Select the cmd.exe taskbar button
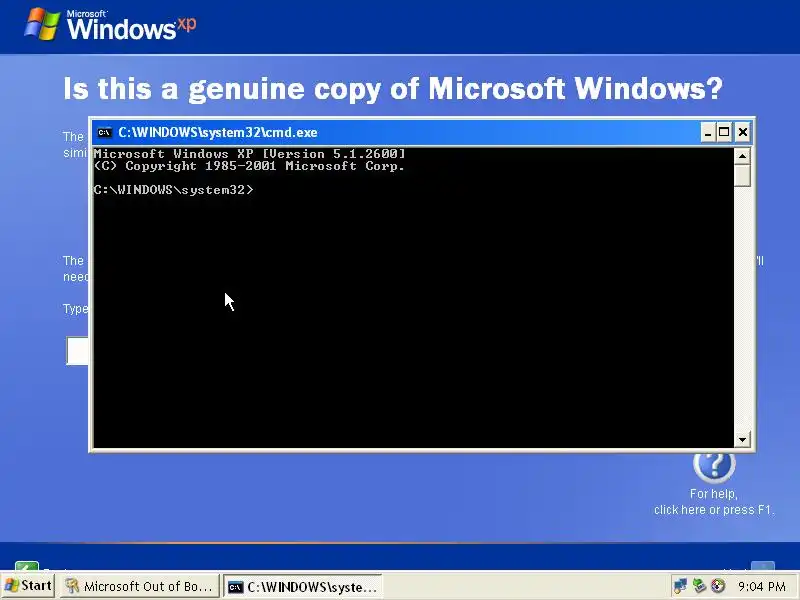 [303, 587]
